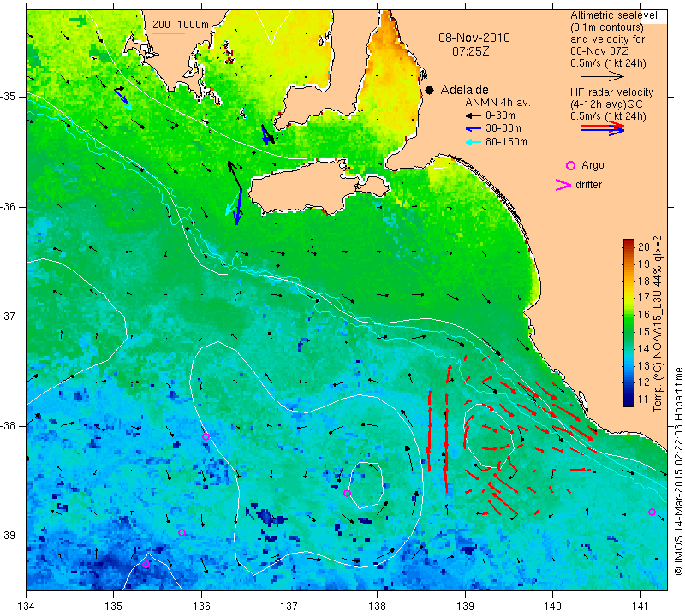Screen dimensions: 685x616
Task: Click the 'Temp. (°C) NOAA15_L3U' colour bar caption
Action: (658, 324)
